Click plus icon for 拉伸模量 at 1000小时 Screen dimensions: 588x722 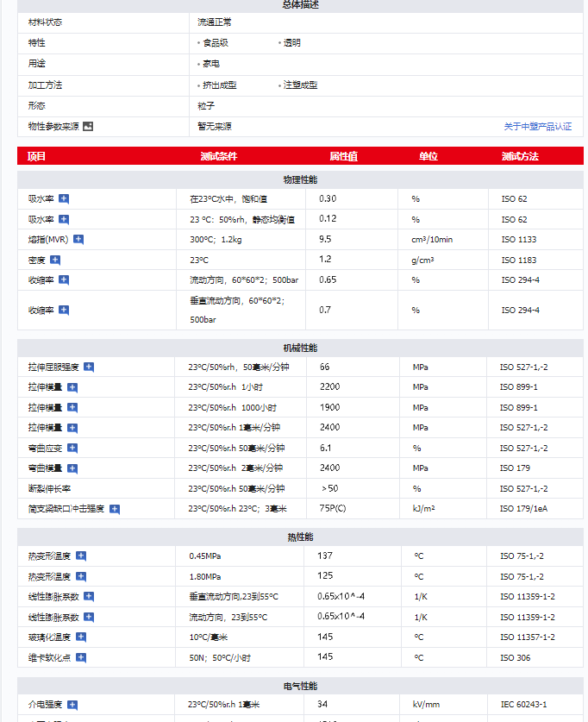[x=72, y=408]
